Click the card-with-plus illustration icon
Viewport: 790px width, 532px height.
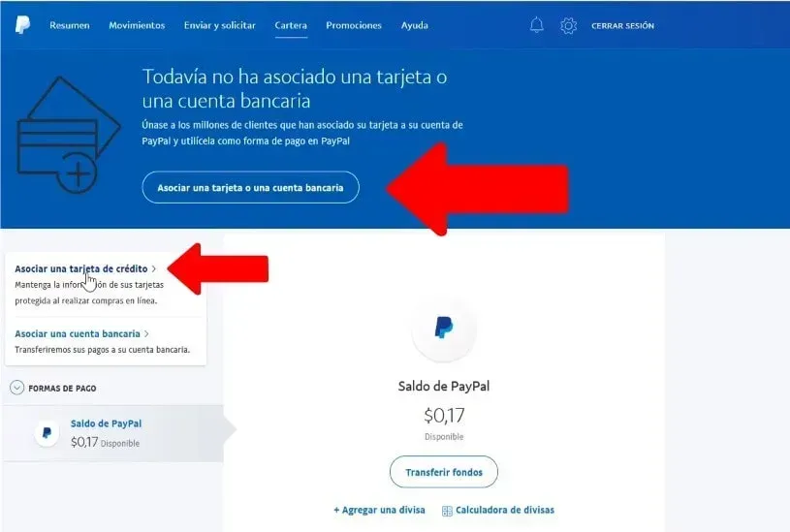click(x=69, y=135)
